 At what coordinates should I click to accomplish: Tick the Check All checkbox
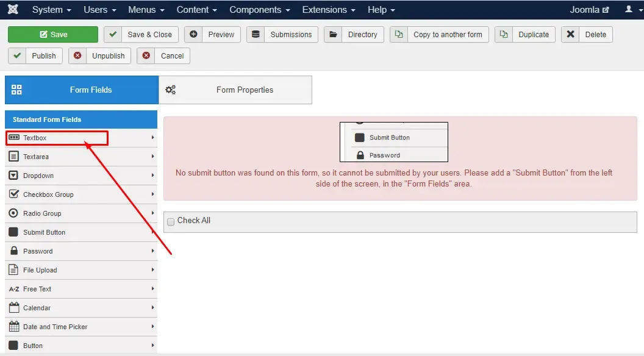(171, 222)
